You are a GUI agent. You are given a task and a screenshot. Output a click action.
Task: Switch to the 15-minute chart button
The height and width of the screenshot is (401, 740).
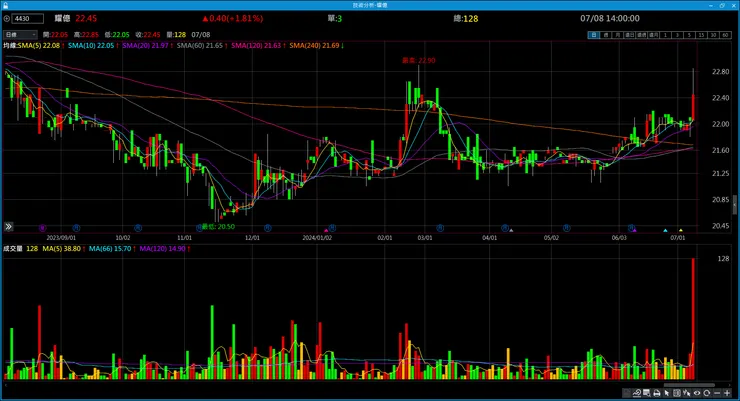point(701,35)
